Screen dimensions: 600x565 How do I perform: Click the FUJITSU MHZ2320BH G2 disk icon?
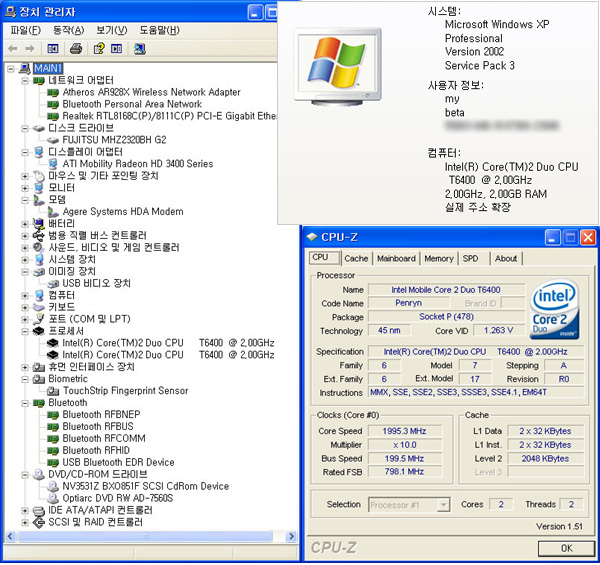pos(53,140)
